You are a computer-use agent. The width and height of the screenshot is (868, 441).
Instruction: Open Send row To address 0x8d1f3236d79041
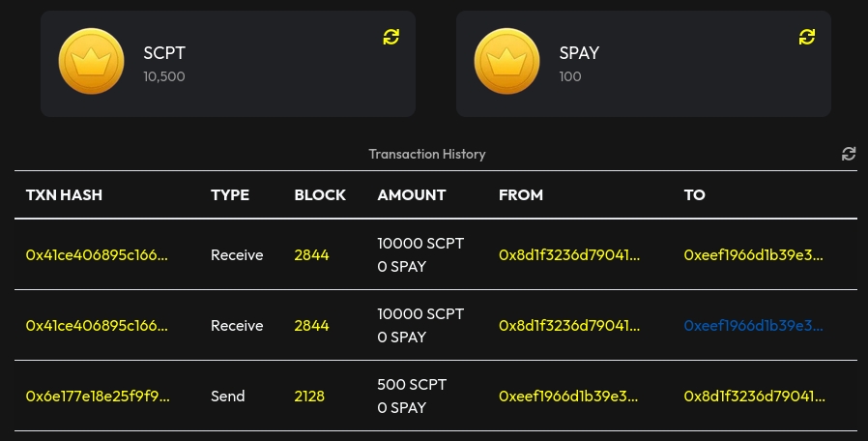[755, 397]
